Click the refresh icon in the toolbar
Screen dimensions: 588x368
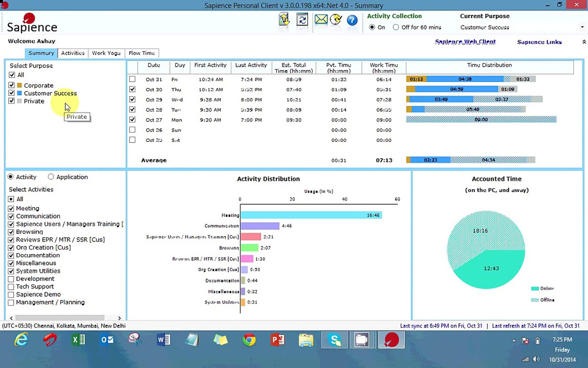(302, 20)
